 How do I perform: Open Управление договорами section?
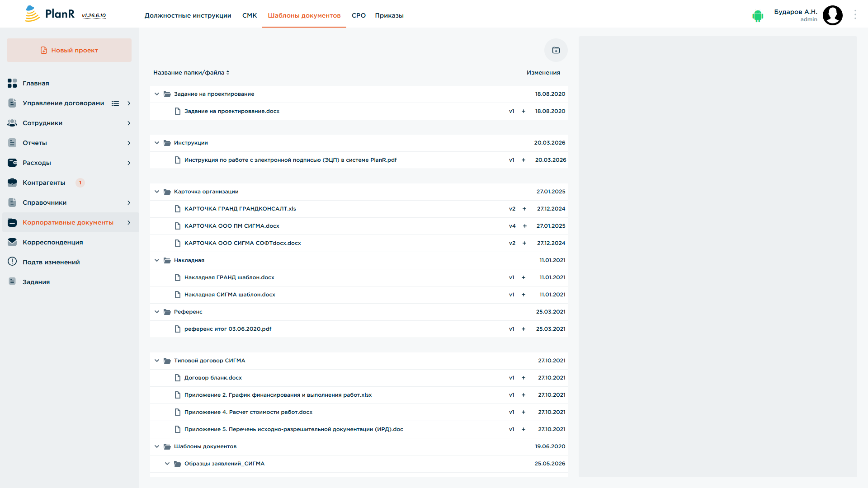pos(63,103)
